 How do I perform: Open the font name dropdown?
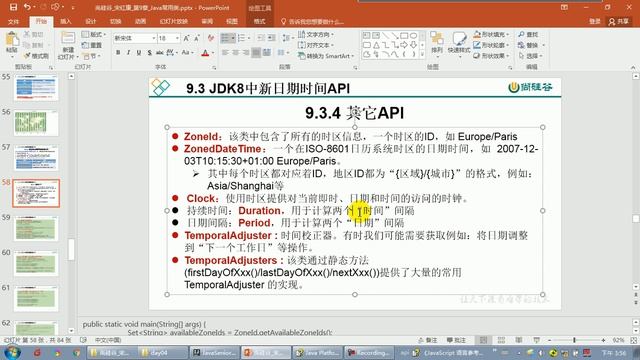[154, 38]
